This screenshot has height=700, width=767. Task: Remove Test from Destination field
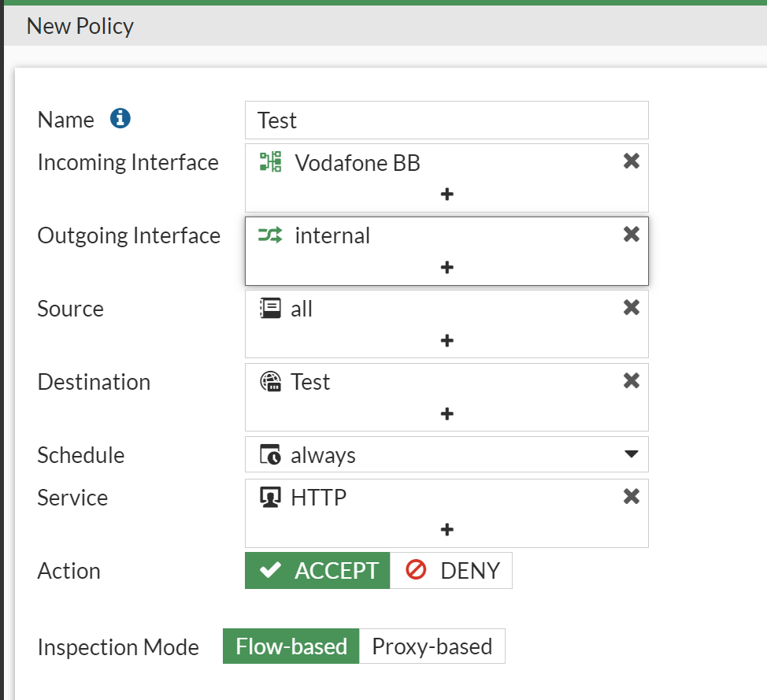(x=631, y=381)
